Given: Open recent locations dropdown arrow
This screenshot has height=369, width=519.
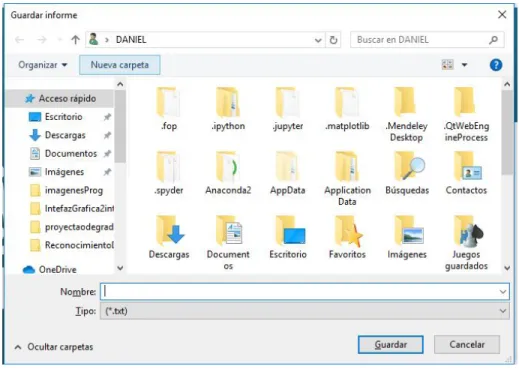Looking at the screenshot, I should click(x=59, y=40).
